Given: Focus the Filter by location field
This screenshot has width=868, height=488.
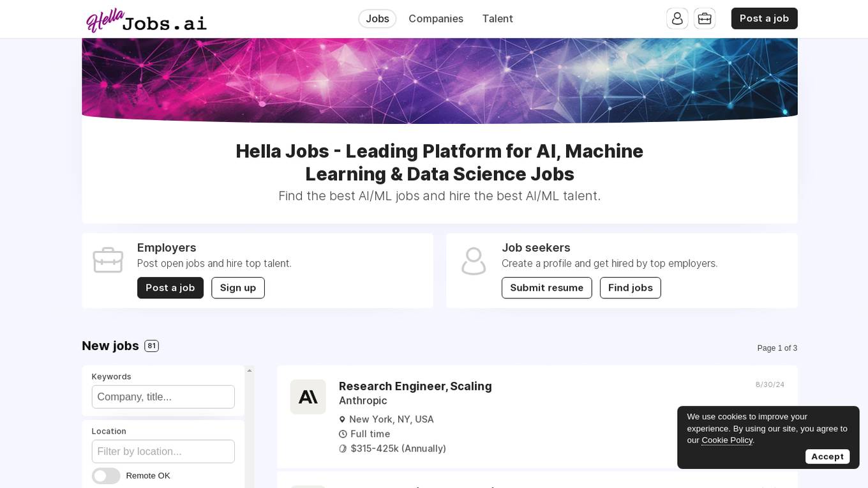Looking at the screenshot, I should (163, 452).
